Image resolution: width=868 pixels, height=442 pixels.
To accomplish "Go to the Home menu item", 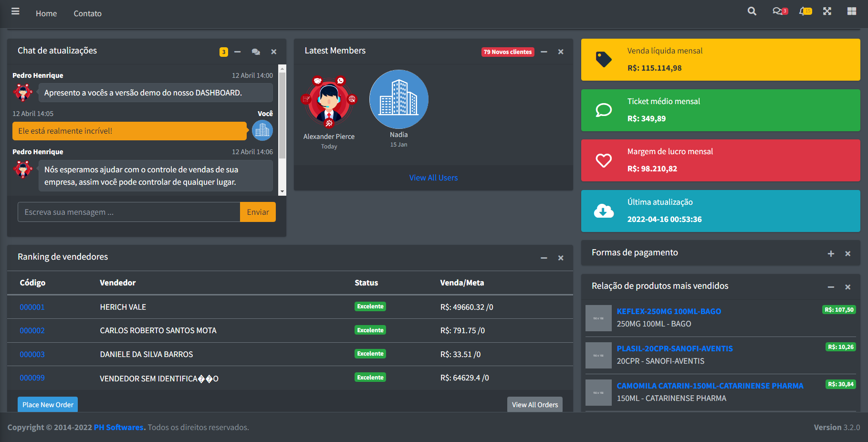I will [46, 13].
